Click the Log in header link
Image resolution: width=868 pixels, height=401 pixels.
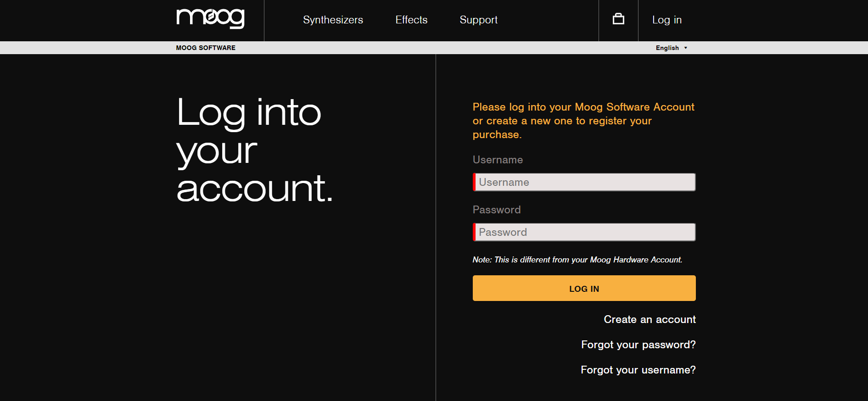click(x=666, y=20)
